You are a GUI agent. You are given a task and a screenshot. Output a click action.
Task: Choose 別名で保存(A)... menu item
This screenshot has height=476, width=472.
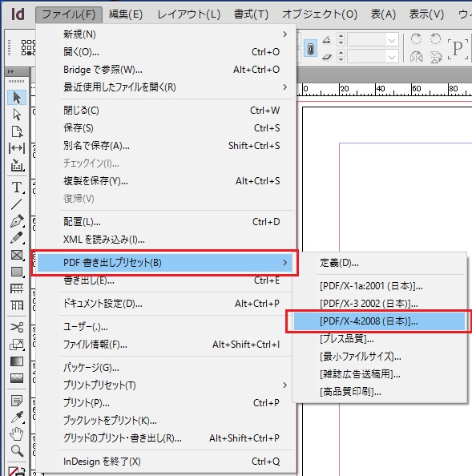click(166, 146)
